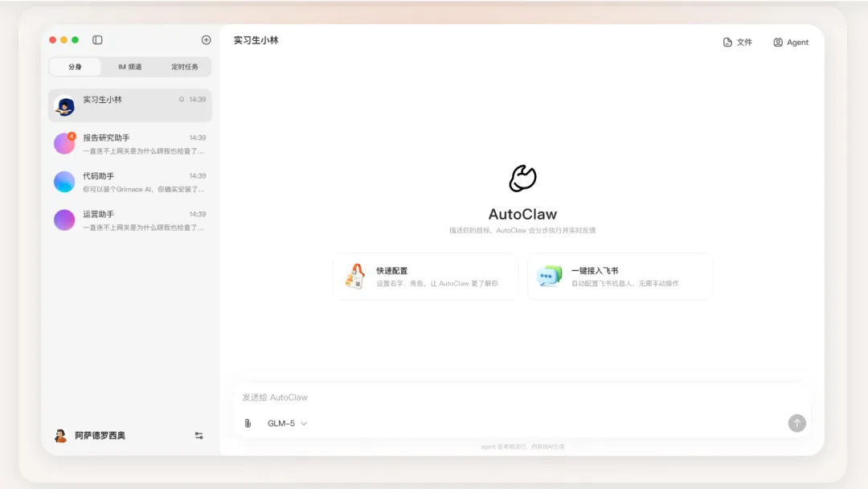Image resolution: width=868 pixels, height=489 pixels.
Task: Click the AutoClaw claw logo
Action: coord(522,179)
